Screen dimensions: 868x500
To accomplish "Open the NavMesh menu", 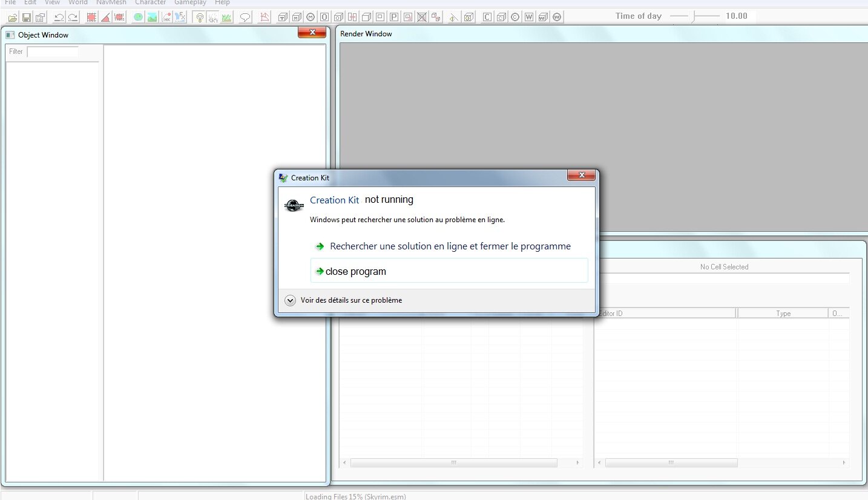I will pos(111,2).
